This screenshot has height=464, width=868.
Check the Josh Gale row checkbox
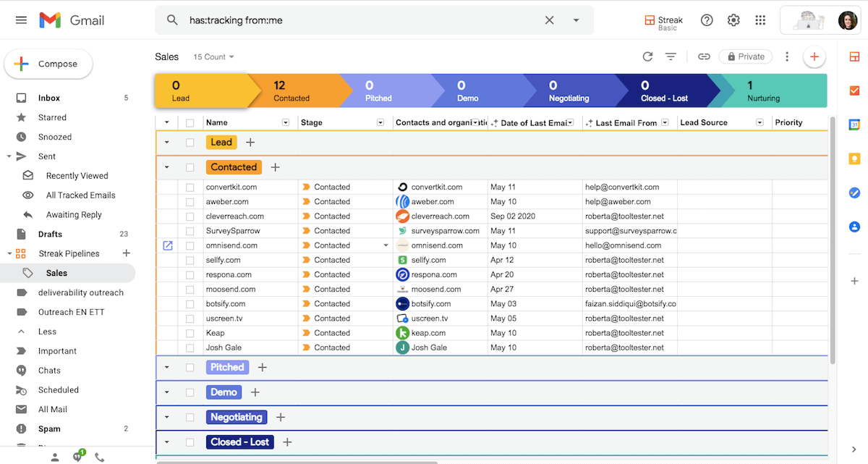pos(190,347)
